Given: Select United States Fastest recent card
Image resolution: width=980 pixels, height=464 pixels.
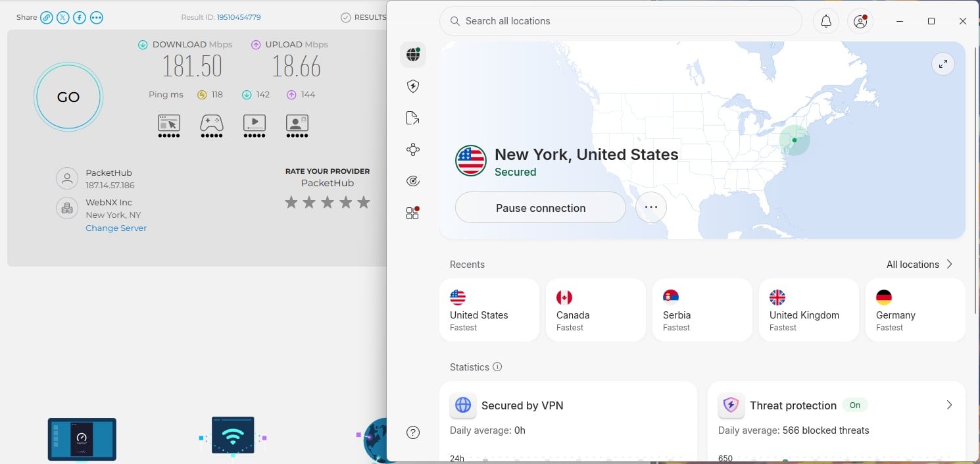Looking at the screenshot, I should tap(489, 310).
